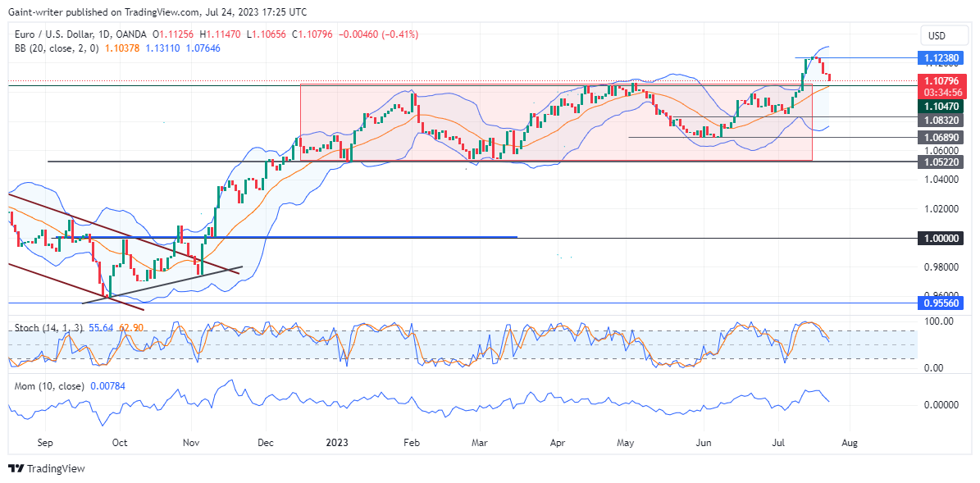Click the TradingView logo
This screenshot has height=483, width=980.
[46, 468]
